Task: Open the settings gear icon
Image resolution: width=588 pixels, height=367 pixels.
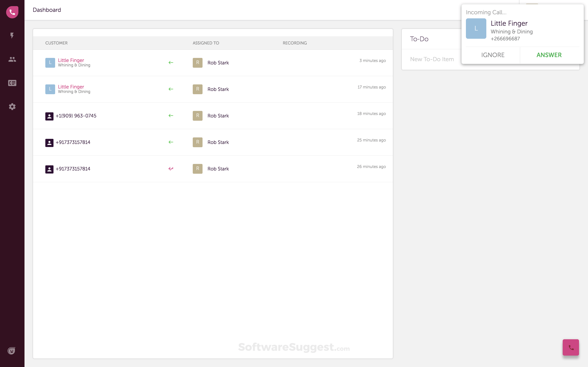Action: point(12,107)
